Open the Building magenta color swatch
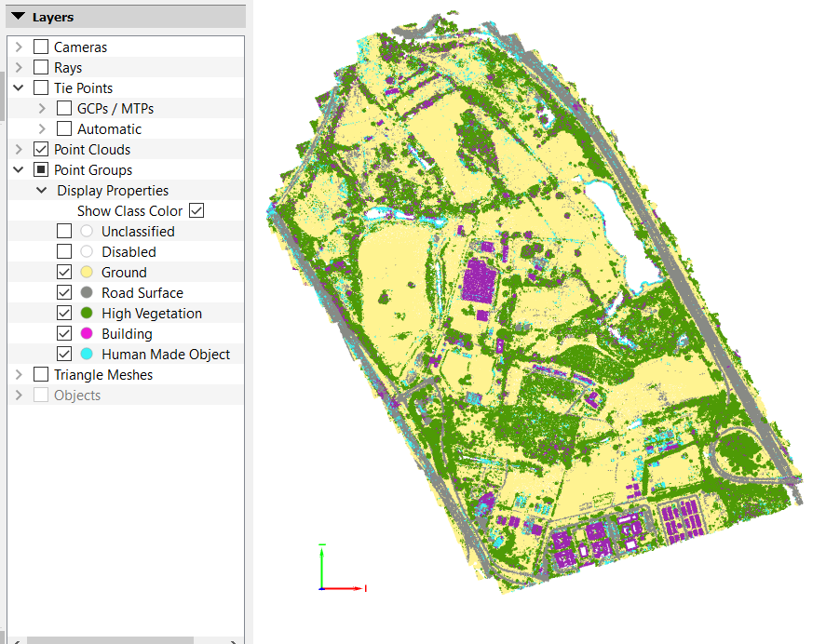This screenshot has height=644, width=826. click(87, 334)
